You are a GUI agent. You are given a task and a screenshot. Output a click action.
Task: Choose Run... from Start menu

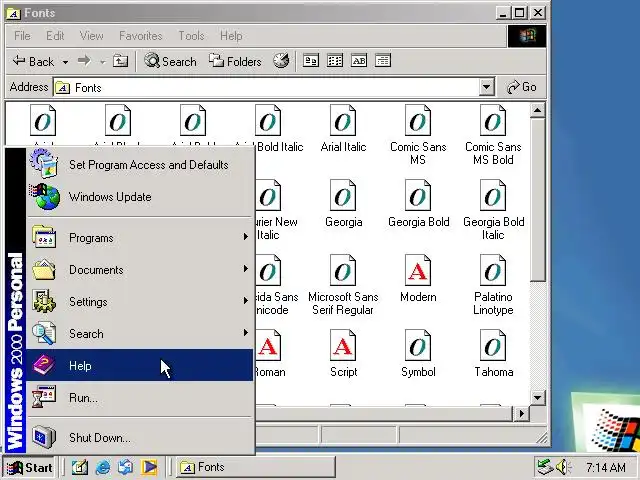[x=139, y=397]
